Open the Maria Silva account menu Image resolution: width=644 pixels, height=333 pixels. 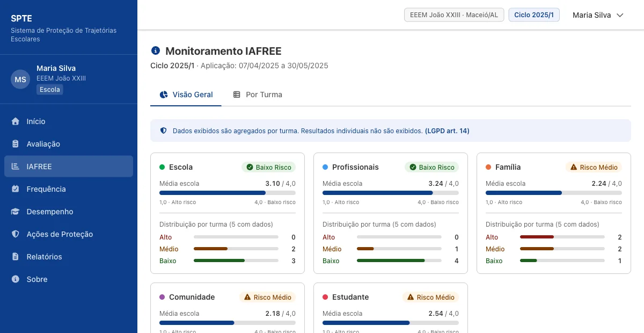[x=598, y=15]
